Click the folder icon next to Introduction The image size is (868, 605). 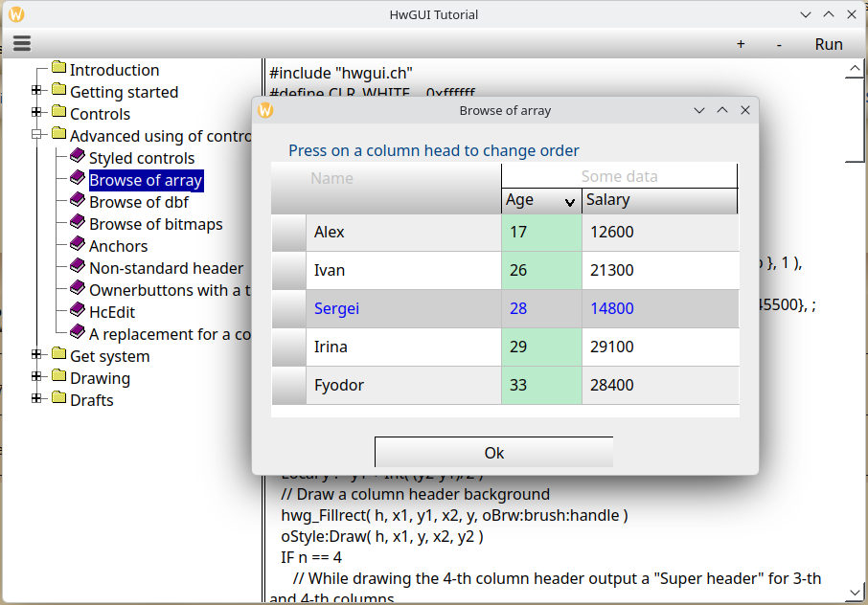tap(58, 69)
